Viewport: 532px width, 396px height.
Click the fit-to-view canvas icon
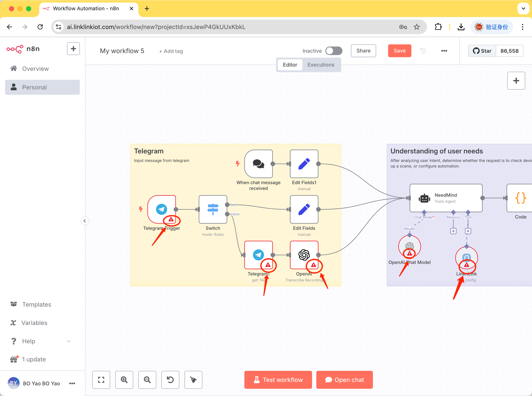click(101, 379)
